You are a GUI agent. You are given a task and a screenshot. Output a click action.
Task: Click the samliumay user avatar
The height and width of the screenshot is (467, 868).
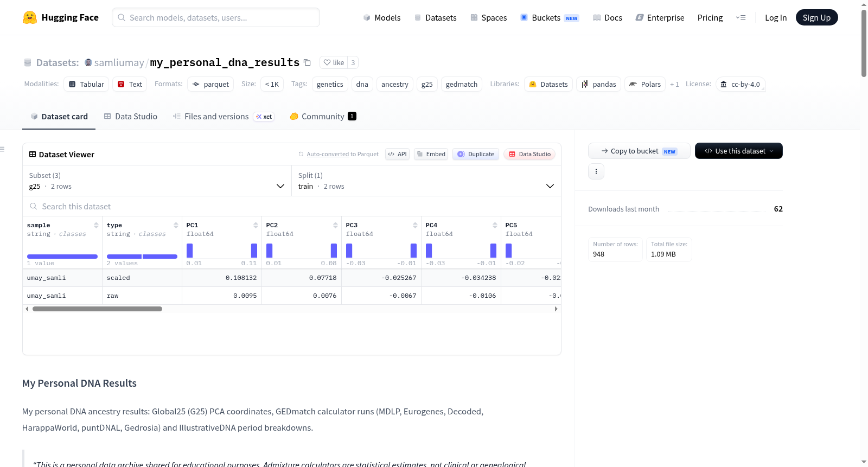click(88, 62)
